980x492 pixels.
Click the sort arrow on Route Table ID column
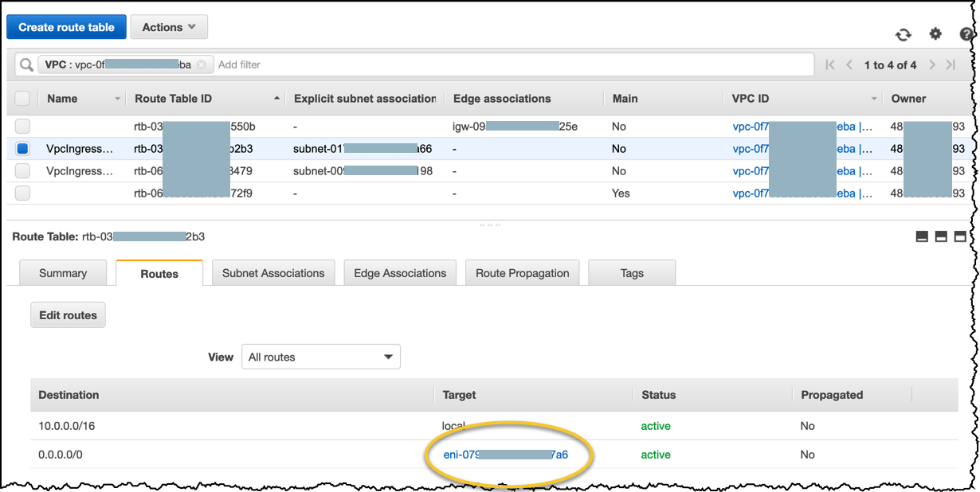click(x=277, y=98)
